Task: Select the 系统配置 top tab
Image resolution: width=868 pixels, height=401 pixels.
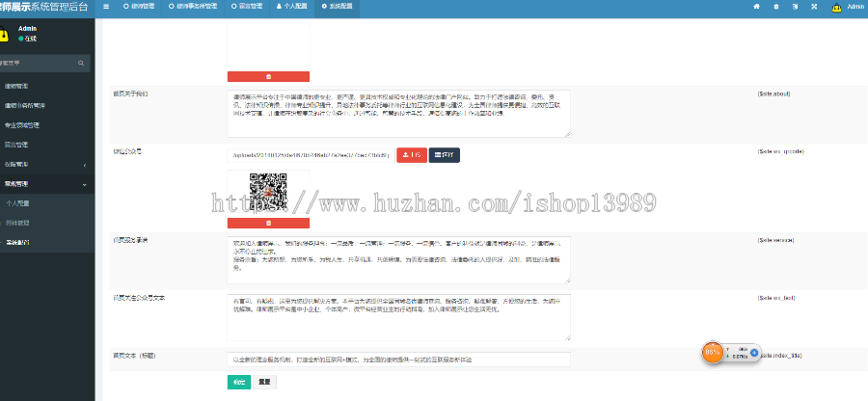Action: [x=337, y=7]
